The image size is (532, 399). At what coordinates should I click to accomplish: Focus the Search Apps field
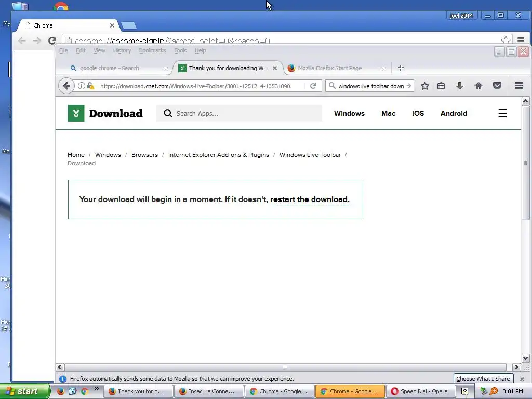click(x=239, y=113)
